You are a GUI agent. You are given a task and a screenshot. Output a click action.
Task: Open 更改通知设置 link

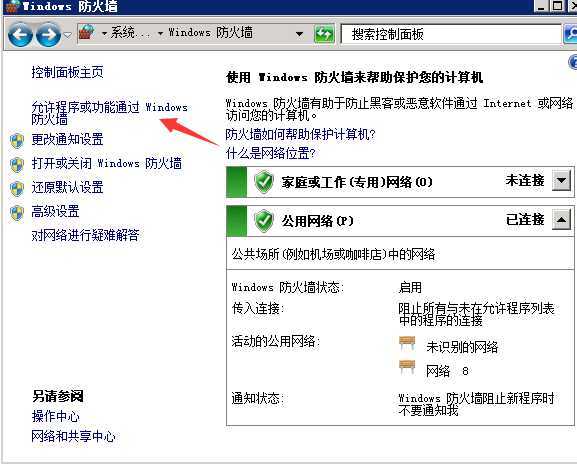(67, 139)
